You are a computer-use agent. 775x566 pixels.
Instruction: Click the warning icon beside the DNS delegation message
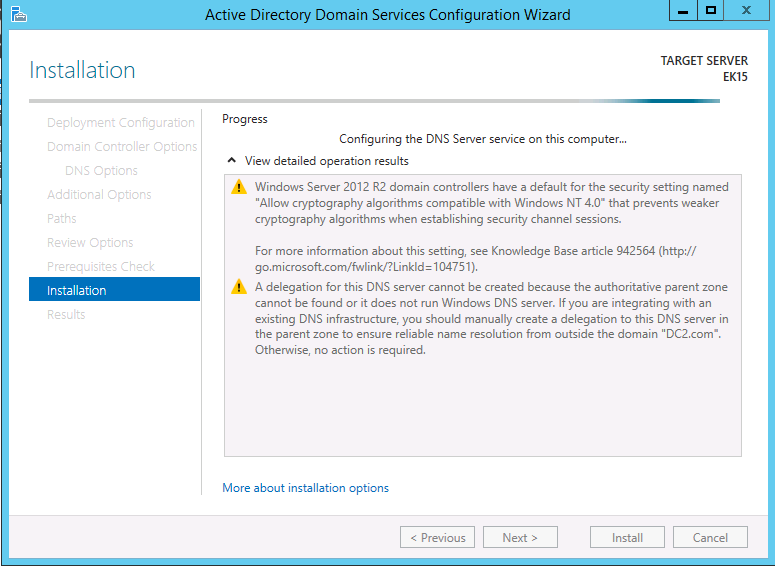click(238, 287)
